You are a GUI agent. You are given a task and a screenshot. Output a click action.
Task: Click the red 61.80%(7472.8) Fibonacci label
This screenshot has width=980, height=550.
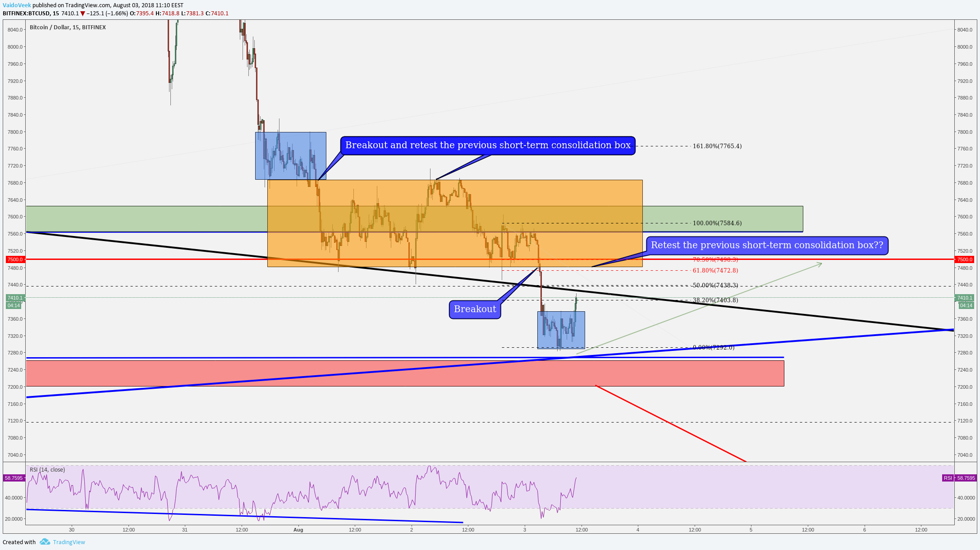click(x=715, y=270)
